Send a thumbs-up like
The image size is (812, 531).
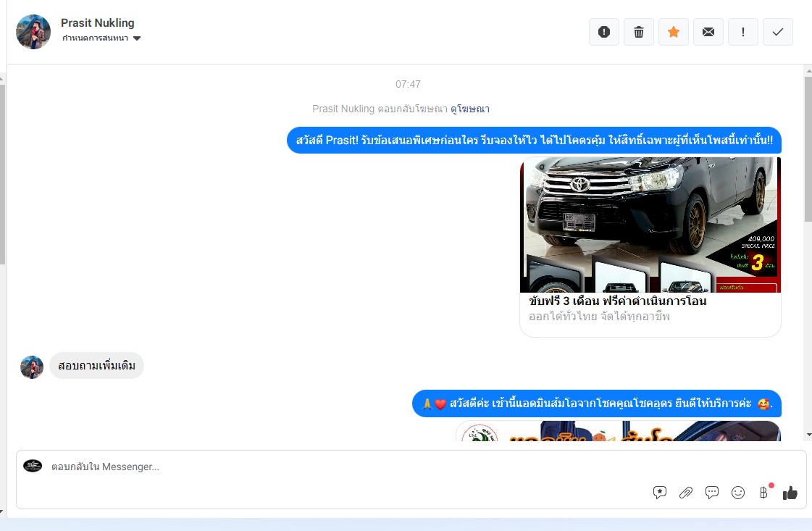(790, 493)
